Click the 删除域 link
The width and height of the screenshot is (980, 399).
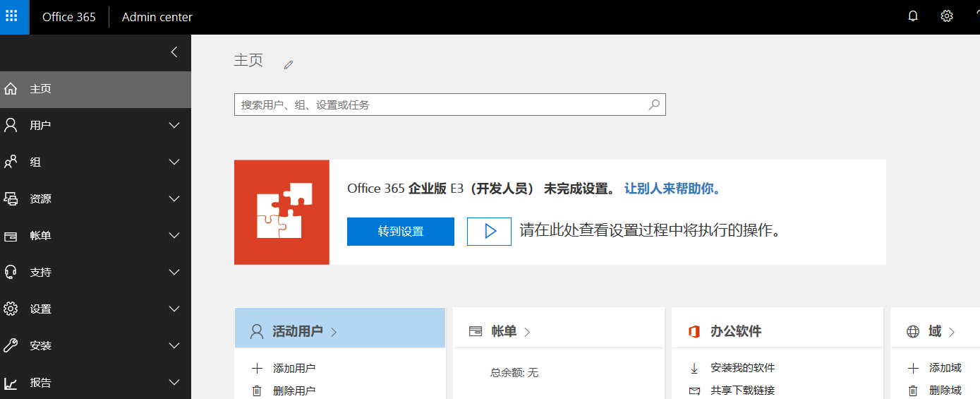945,391
